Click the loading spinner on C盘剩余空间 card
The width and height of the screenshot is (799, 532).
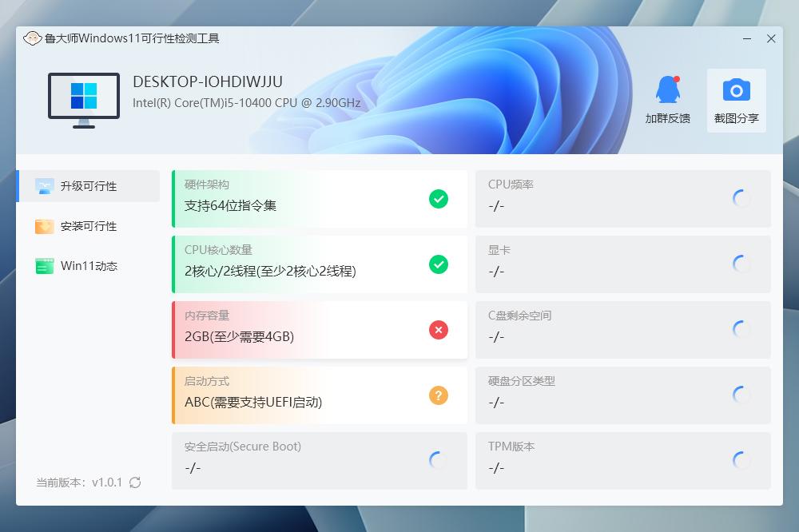pos(741,330)
